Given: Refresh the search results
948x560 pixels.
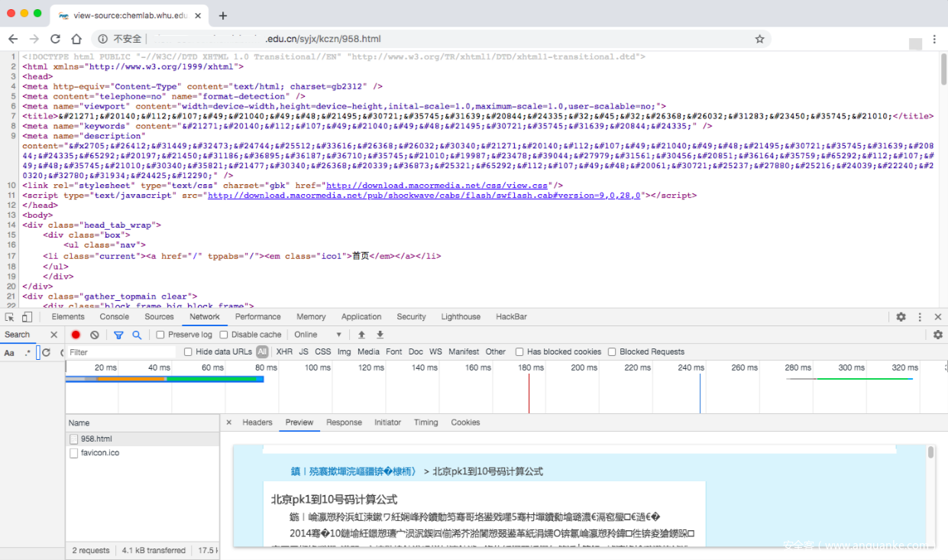Looking at the screenshot, I should click(x=46, y=352).
